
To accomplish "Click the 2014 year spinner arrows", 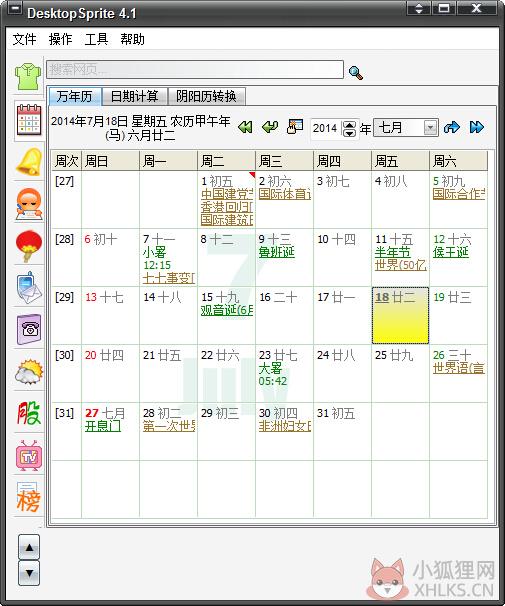I will [x=349, y=129].
